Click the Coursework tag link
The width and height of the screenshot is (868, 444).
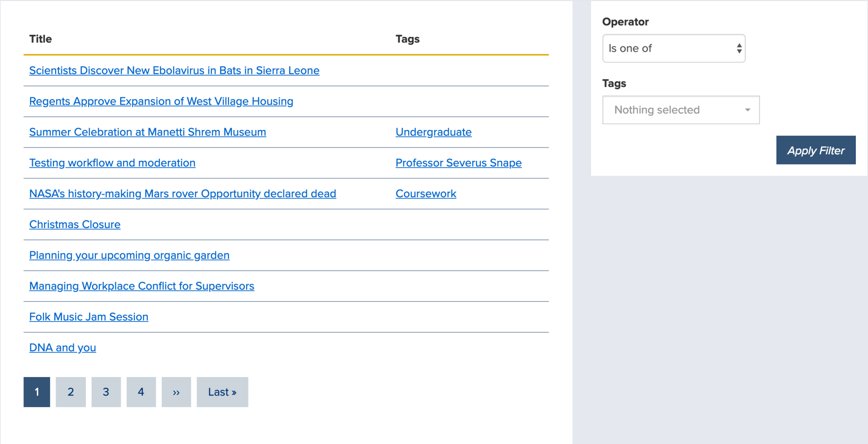click(426, 194)
